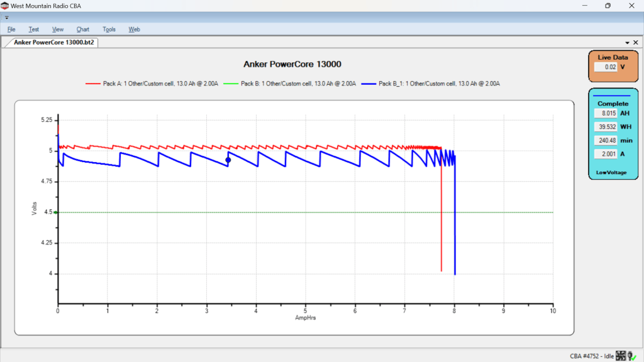The height and width of the screenshot is (362, 644).
Task: Close the Anker PowerCore document tab
Action: tap(636, 43)
